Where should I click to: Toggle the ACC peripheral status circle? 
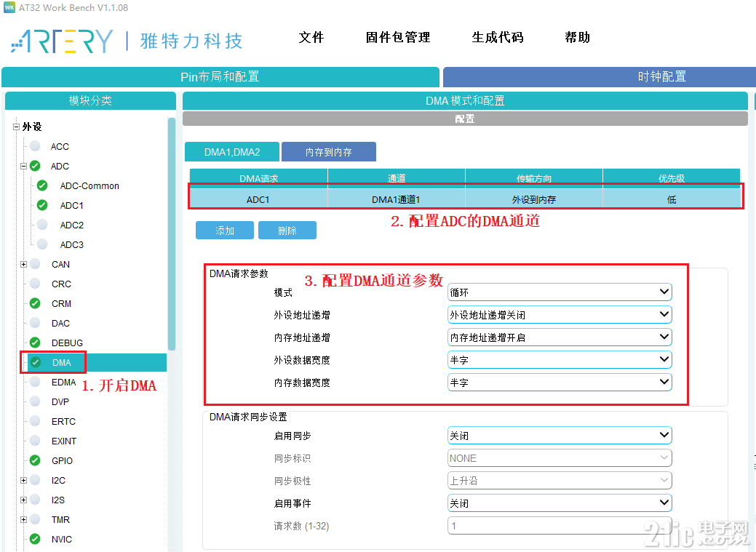(x=35, y=146)
